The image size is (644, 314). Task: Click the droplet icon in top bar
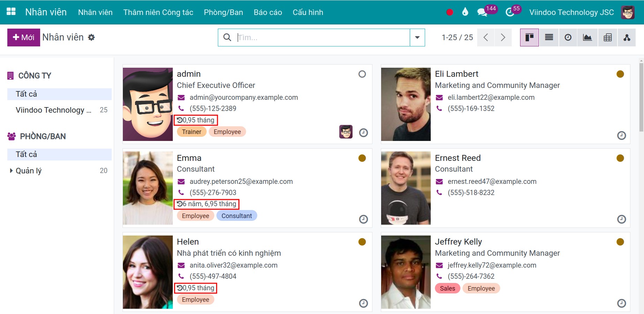(x=465, y=12)
